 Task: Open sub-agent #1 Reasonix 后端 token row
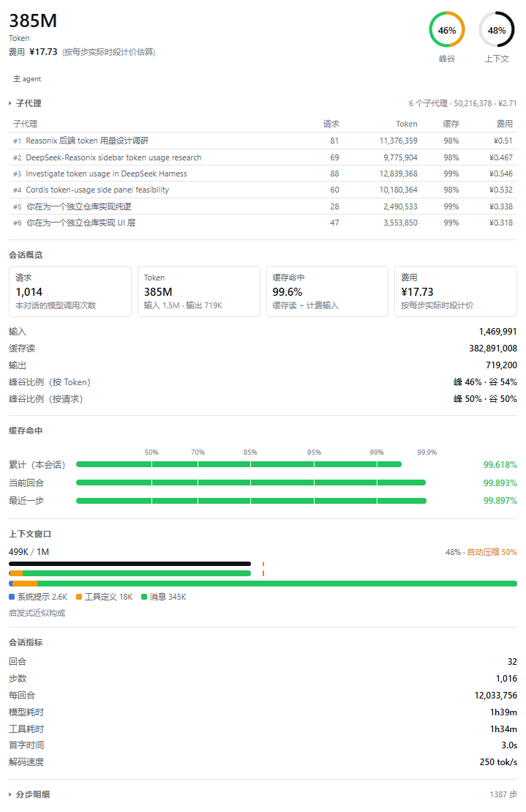(263, 141)
